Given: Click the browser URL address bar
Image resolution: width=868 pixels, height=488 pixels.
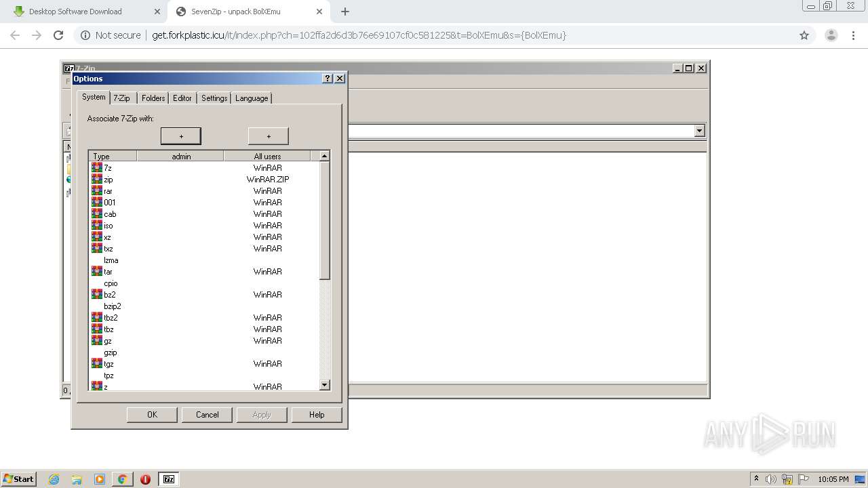Looking at the screenshot, I should point(434,35).
